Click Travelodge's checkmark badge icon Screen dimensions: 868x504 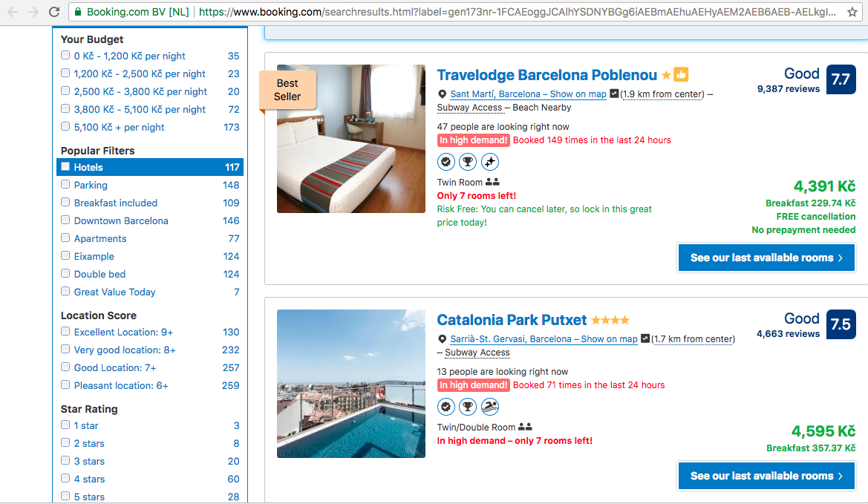[446, 162]
